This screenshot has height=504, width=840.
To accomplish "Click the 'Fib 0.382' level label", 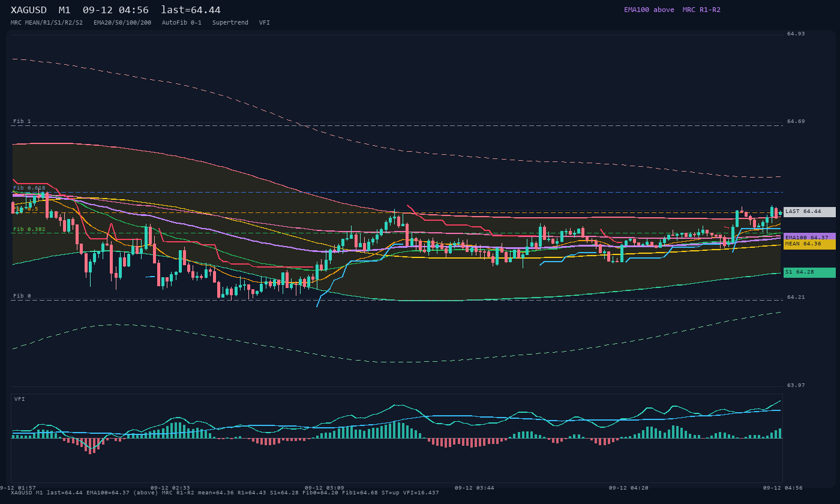I will [29, 229].
